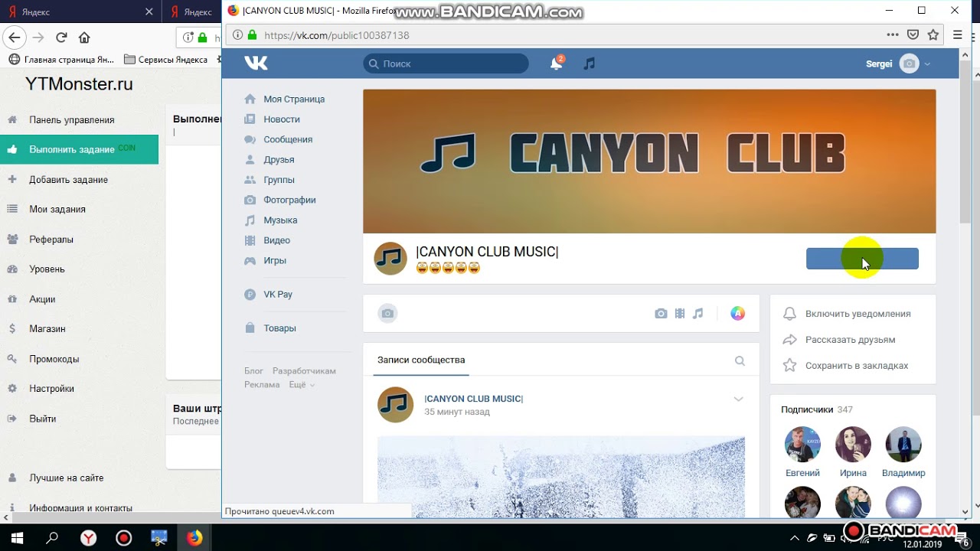
Task: Open subscriber Ирина's avatar
Action: point(853,444)
